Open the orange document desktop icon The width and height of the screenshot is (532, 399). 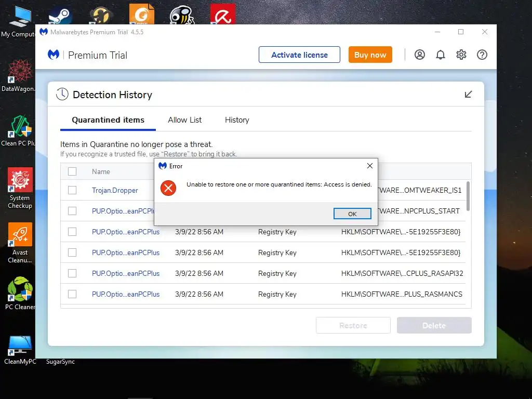(x=141, y=14)
